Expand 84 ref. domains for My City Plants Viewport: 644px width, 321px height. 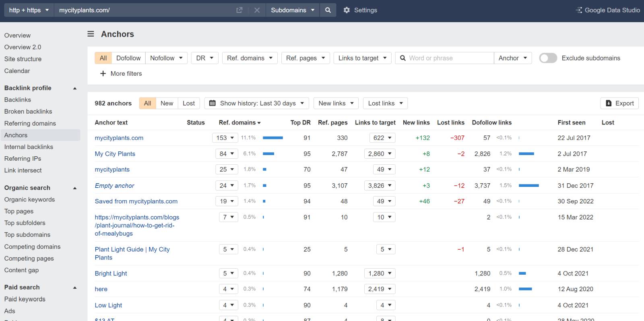tap(227, 154)
